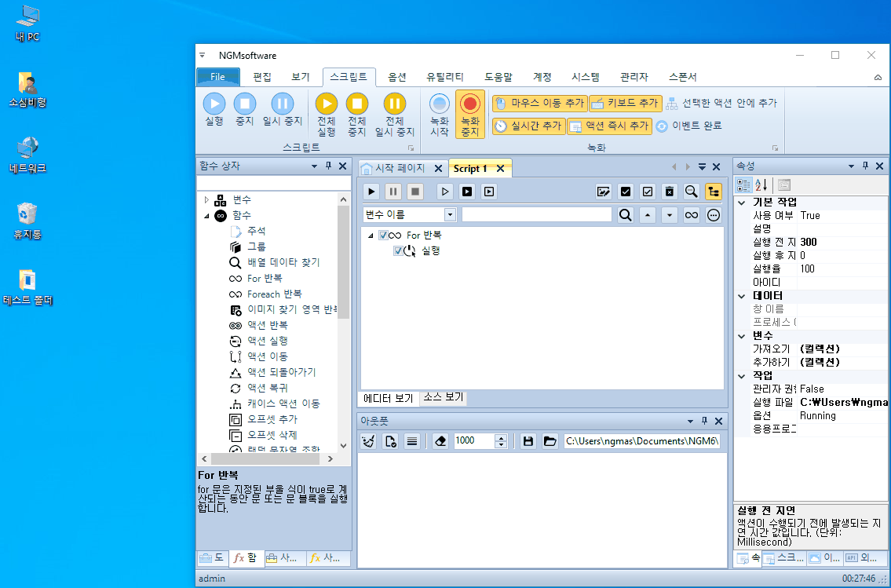Image resolution: width=891 pixels, height=588 pixels.
Task: Click the 마우스 이동 추가 button
Action: [x=540, y=104]
